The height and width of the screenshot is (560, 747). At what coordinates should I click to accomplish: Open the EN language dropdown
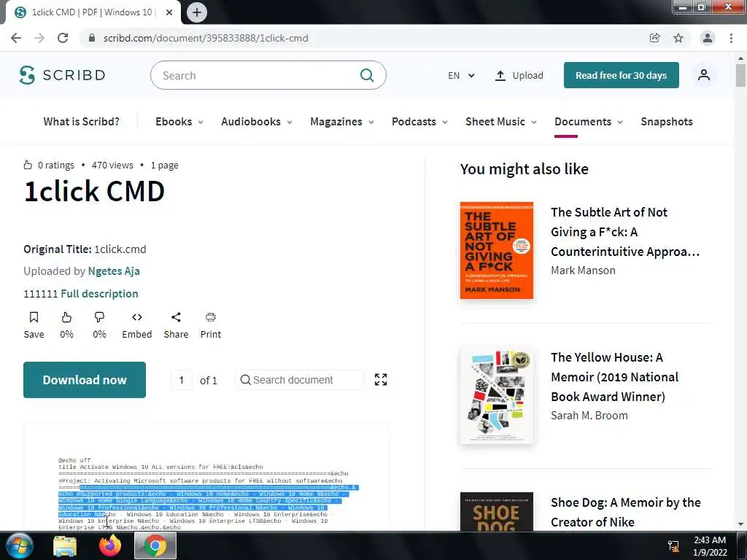click(461, 75)
